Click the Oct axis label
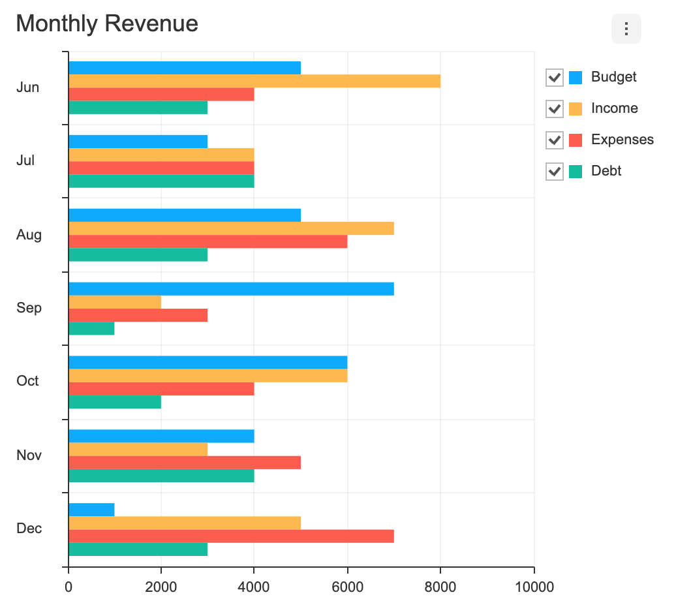The width and height of the screenshot is (676, 616). [27, 380]
